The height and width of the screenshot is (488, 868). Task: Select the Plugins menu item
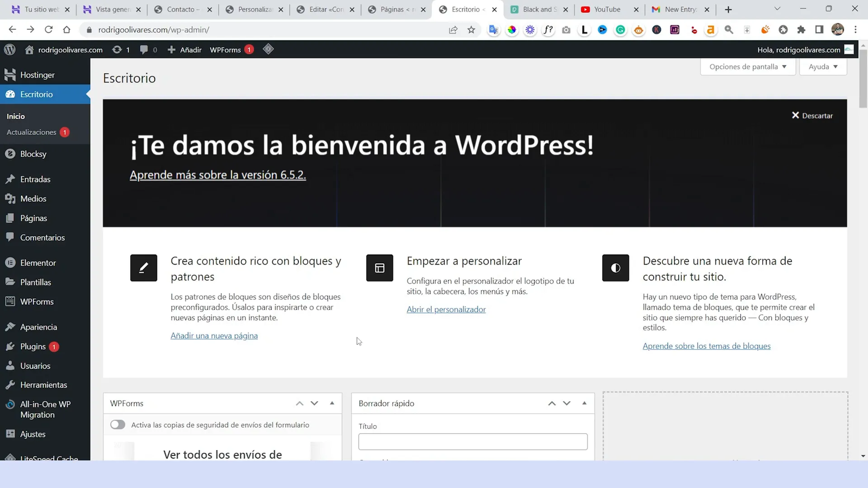[x=33, y=346]
